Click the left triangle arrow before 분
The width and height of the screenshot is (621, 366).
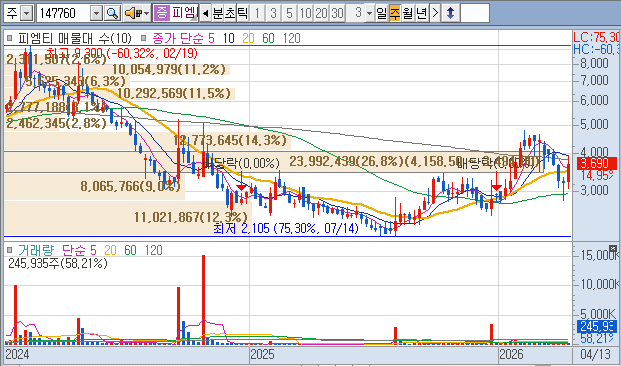(205, 13)
